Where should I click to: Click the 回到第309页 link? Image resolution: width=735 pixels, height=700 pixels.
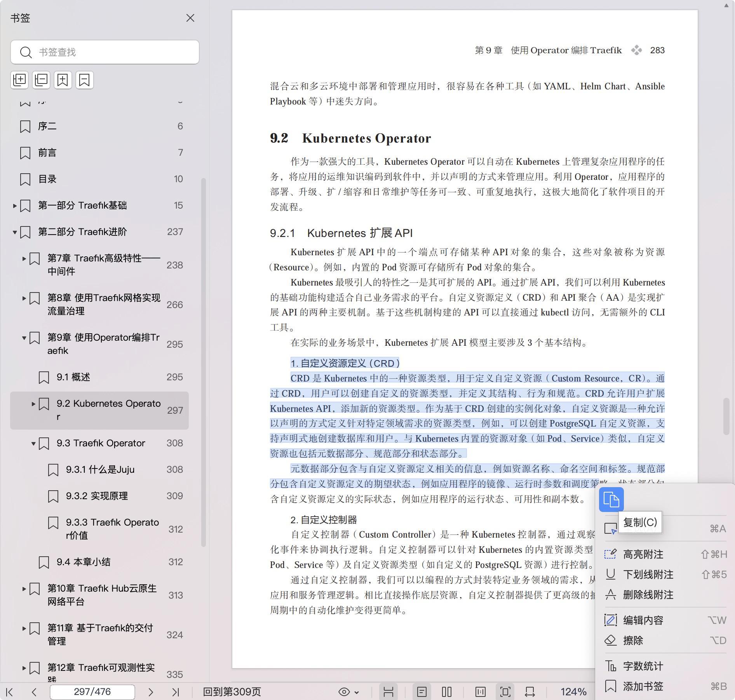pos(232,692)
